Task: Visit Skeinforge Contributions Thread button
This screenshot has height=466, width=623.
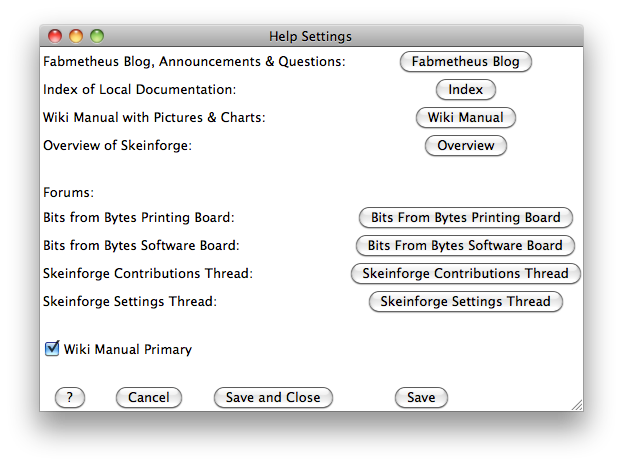Action: coord(466,273)
